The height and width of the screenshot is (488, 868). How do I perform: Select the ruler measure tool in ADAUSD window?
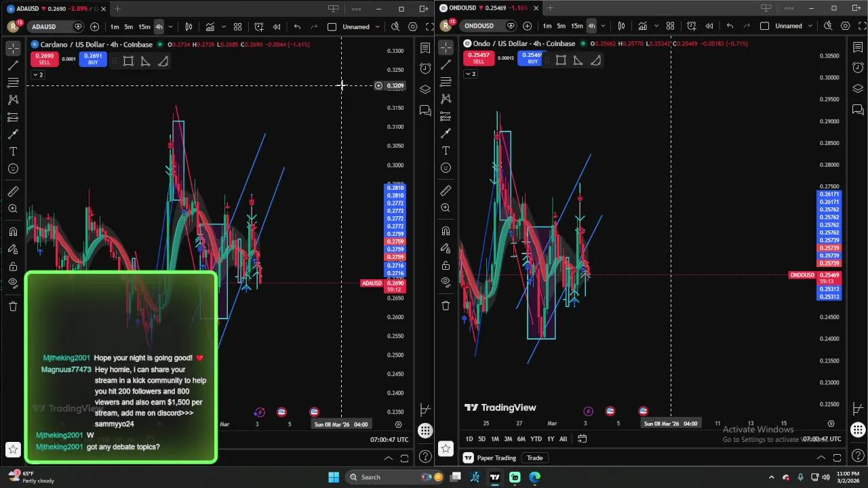(x=13, y=192)
